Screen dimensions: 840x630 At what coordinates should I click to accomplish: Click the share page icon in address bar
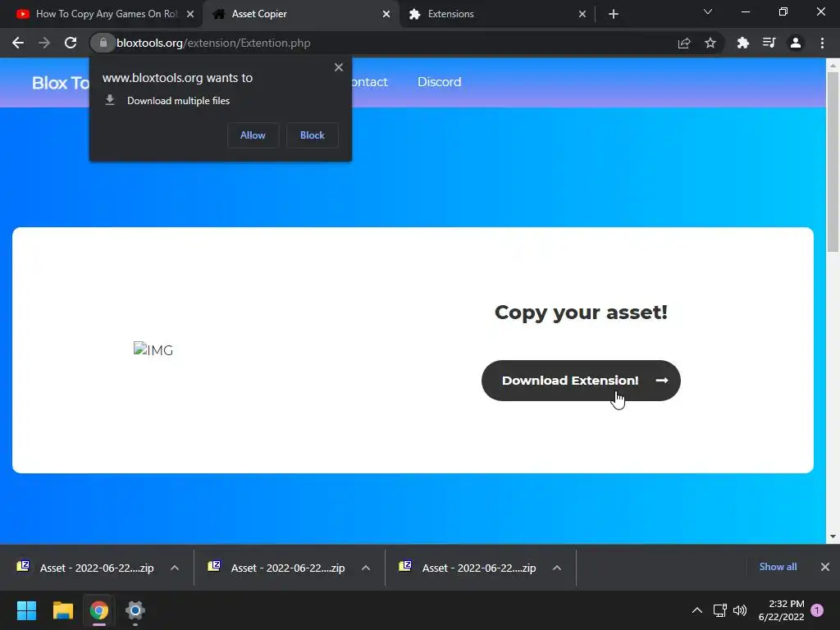coord(684,43)
